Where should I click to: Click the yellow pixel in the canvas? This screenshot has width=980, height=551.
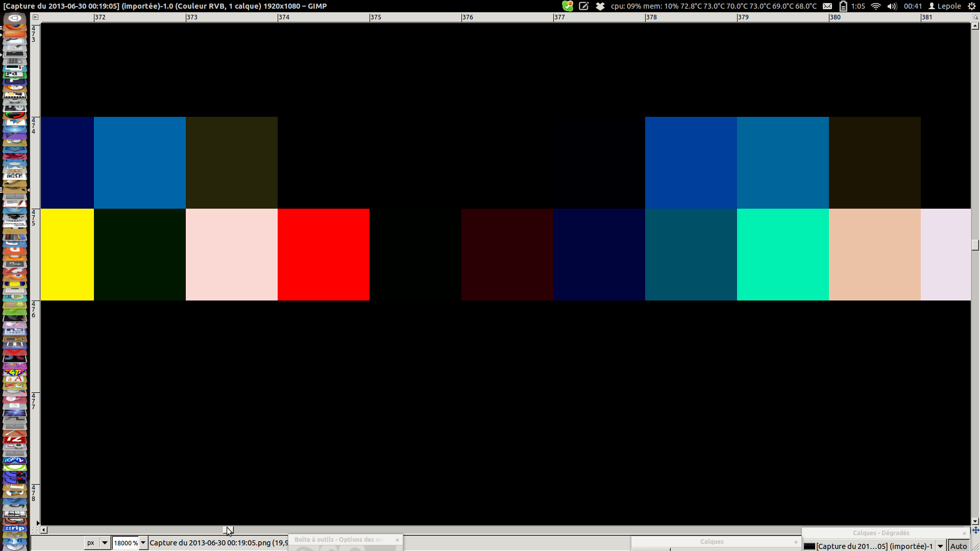click(67, 255)
